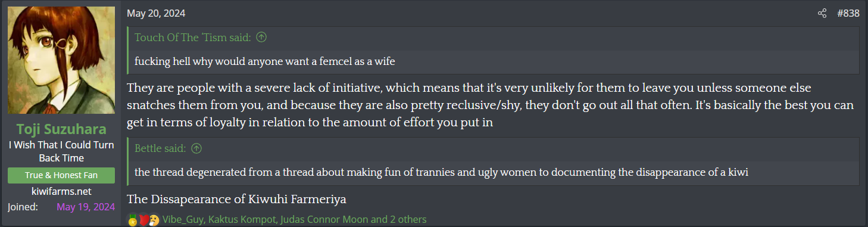
Task: Click the red heart reaction icon
Action: click(x=143, y=220)
